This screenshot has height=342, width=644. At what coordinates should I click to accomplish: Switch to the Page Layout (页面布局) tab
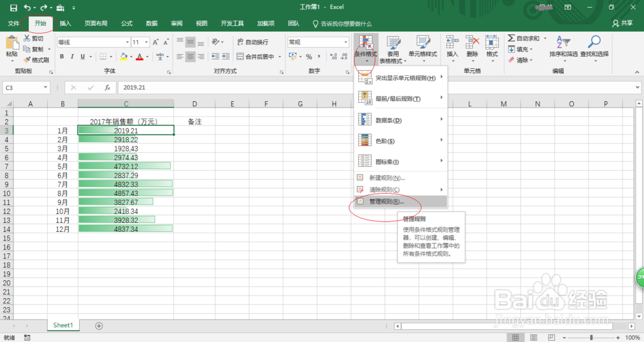96,23
